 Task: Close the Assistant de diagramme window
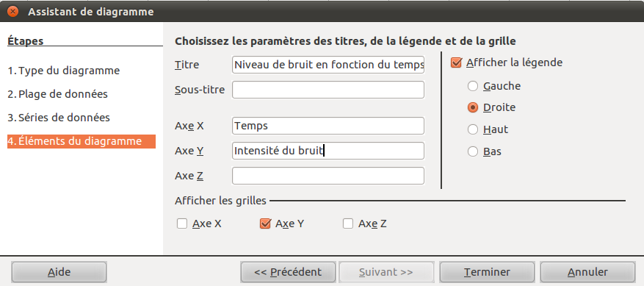click(x=13, y=11)
